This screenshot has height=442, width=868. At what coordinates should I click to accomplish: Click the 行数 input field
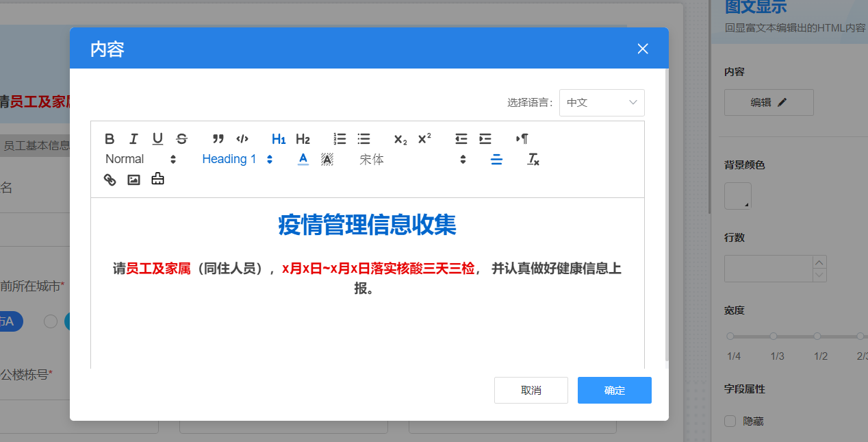(768, 269)
